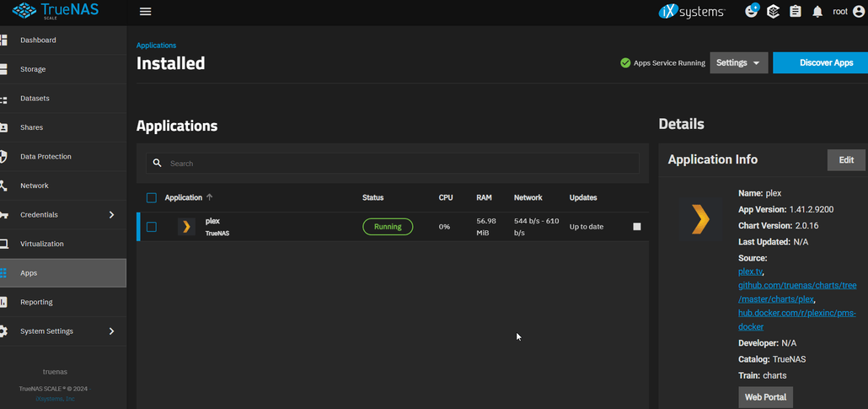The image size is (868, 409).
Task: Click the small plex icon in the table row
Action: (x=186, y=227)
